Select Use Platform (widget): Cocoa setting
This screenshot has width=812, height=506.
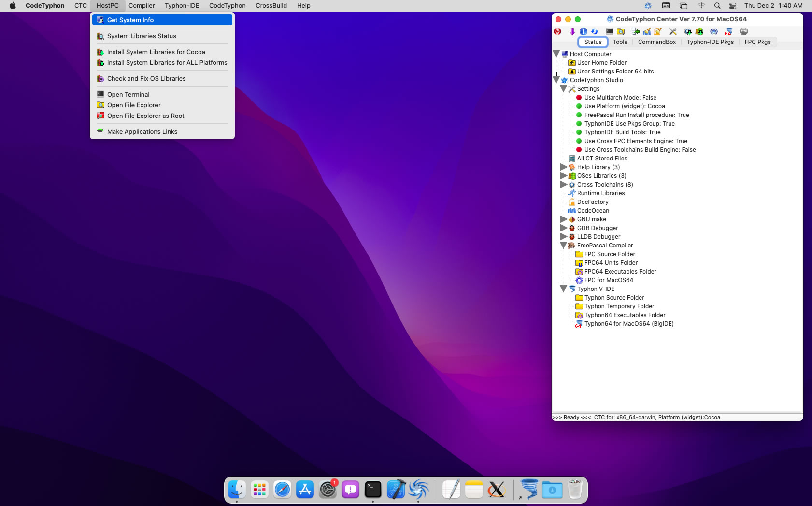(625, 106)
